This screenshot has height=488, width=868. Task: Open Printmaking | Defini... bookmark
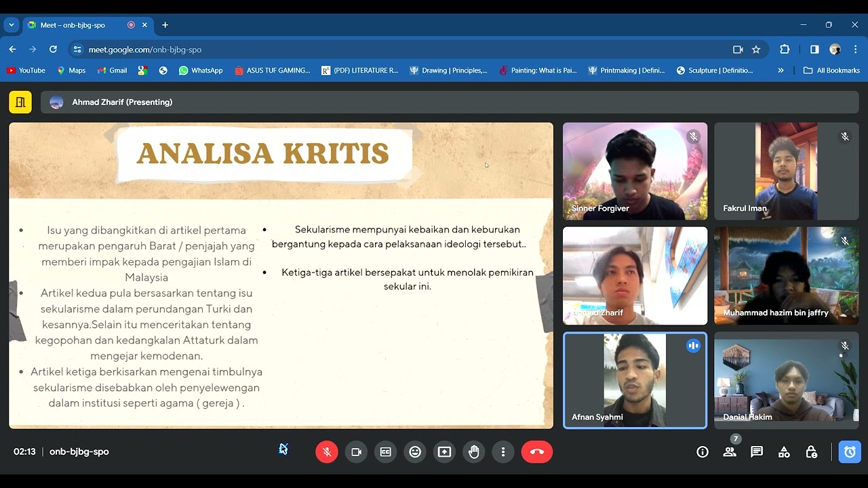(627, 70)
